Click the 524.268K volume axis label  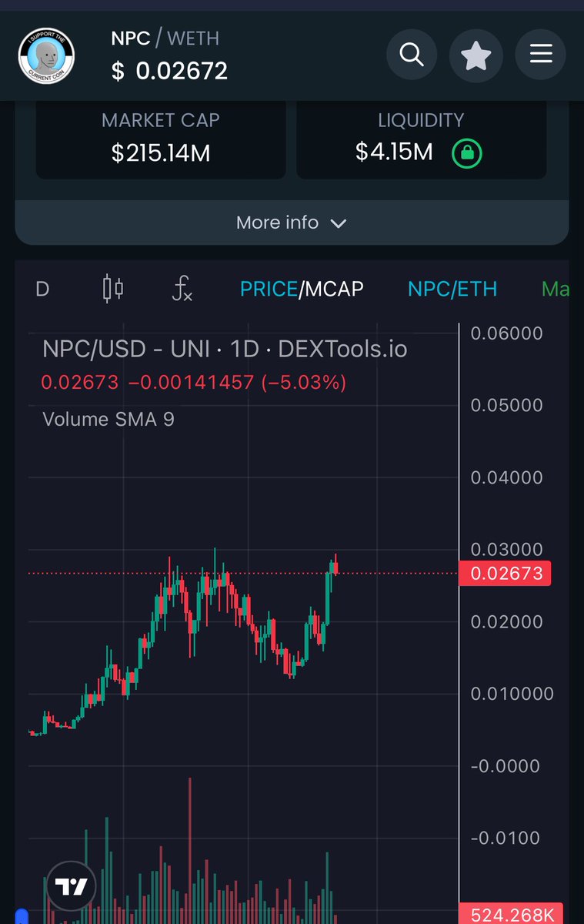[511, 914]
